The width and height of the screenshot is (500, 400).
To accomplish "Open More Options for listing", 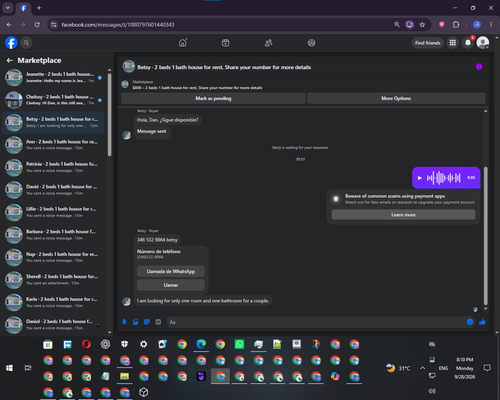I will click(396, 98).
